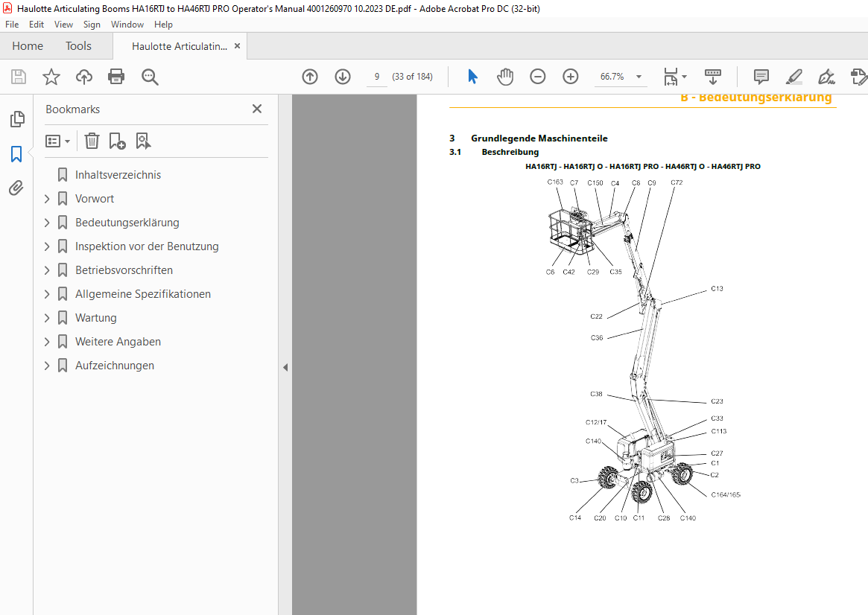Go to previous page arrow

tap(310, 77)
